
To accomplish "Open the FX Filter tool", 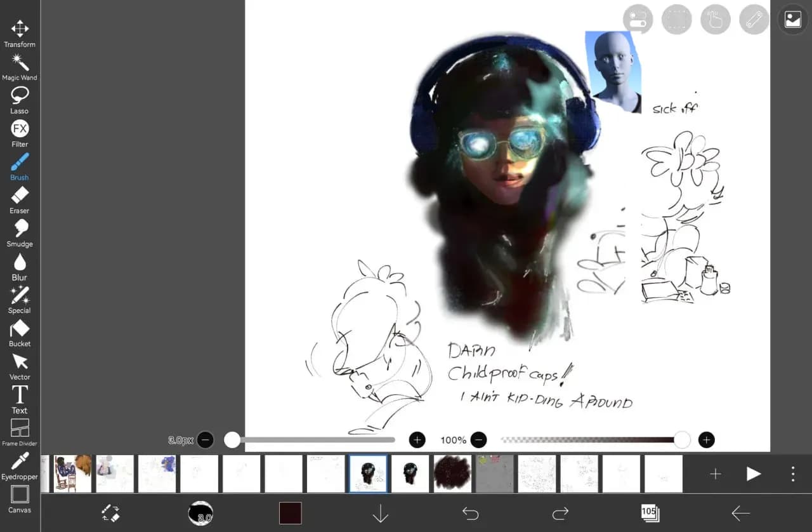I will click(x=20, y=134).
